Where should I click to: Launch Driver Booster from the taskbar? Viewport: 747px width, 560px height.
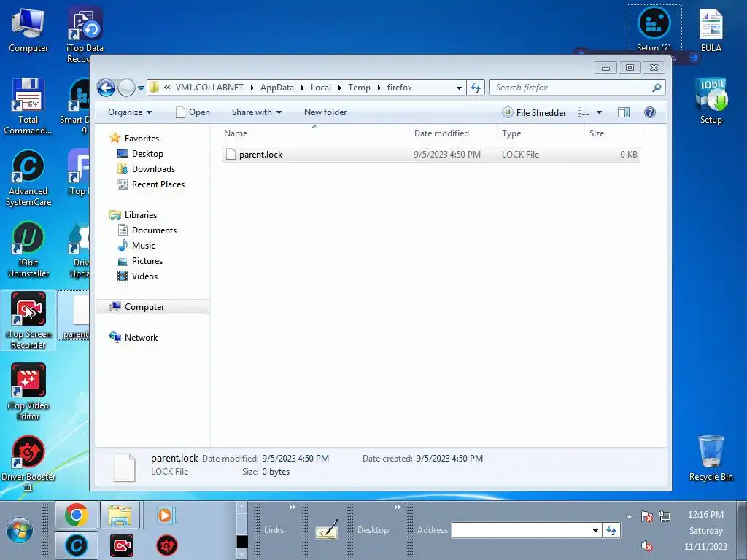coord(167,545)
